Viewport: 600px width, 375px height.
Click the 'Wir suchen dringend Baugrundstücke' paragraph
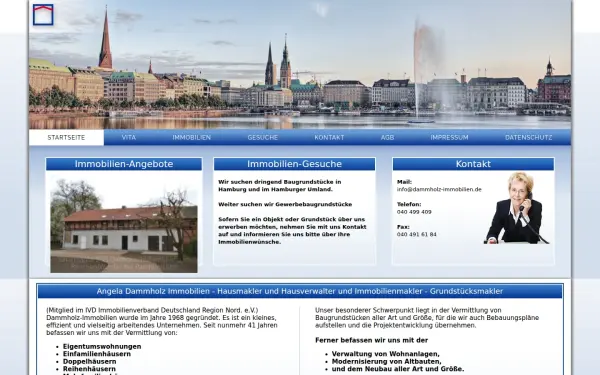click(280, 186)
